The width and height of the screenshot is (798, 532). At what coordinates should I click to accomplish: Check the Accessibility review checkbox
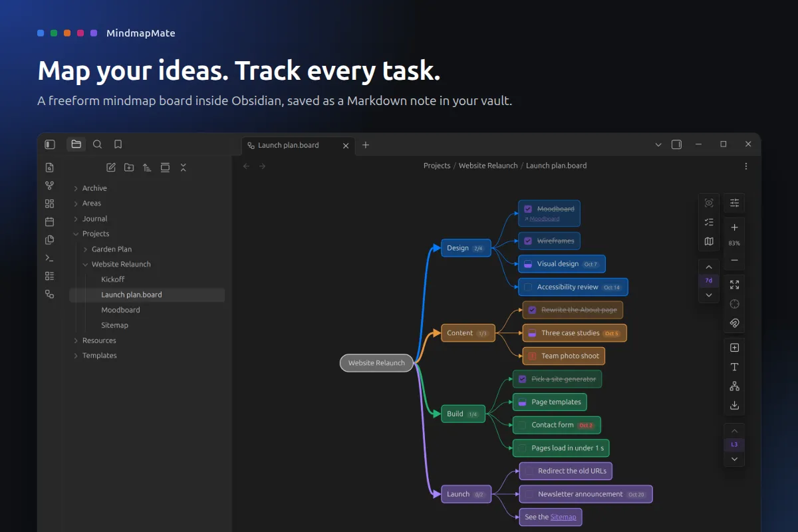528,287
